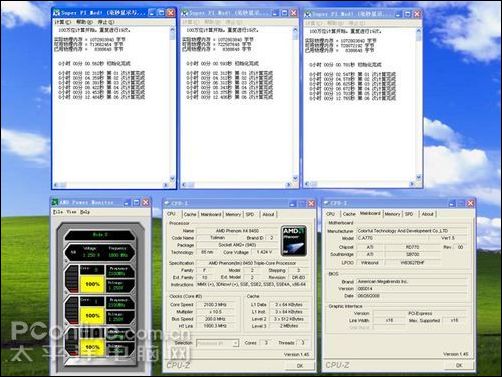Click Core 1 100% usage display in Power Monitor
The image size is (502, 377).
point(92,315)
